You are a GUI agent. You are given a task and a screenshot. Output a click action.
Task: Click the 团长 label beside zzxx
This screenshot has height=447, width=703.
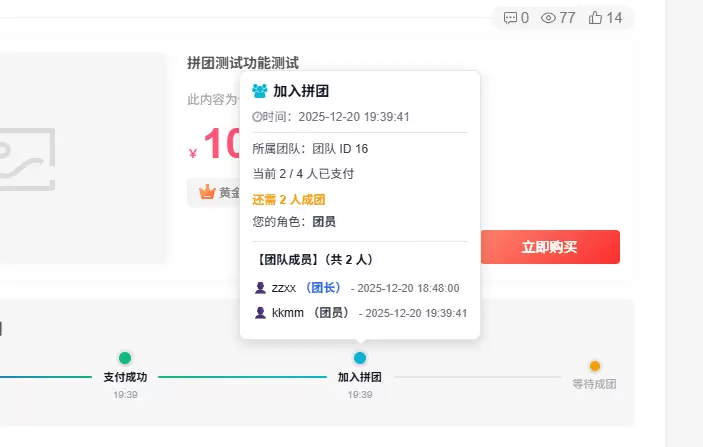pos(323,288)
